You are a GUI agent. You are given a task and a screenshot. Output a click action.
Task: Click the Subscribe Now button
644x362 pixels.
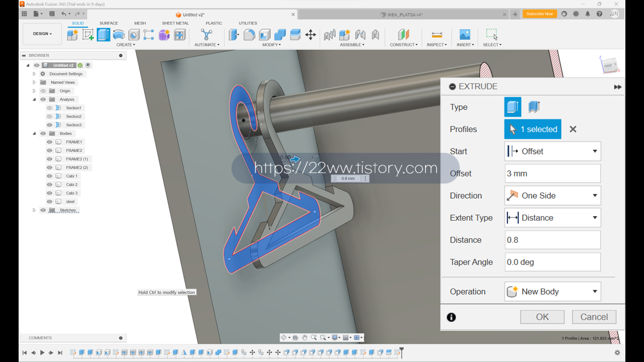pos(540,14)
